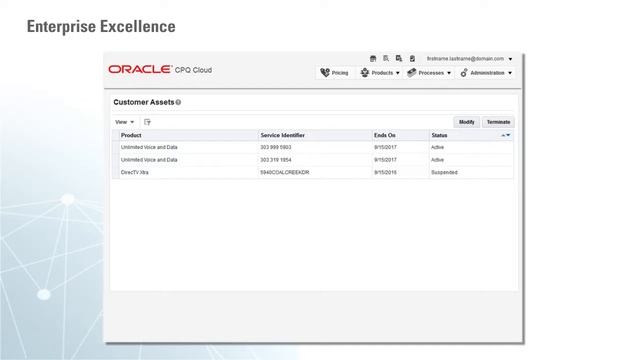The height and width of the screenshot is (360, 640).
Task: Click Active status for 303 999 5903 row
Action: coord(437,147)
